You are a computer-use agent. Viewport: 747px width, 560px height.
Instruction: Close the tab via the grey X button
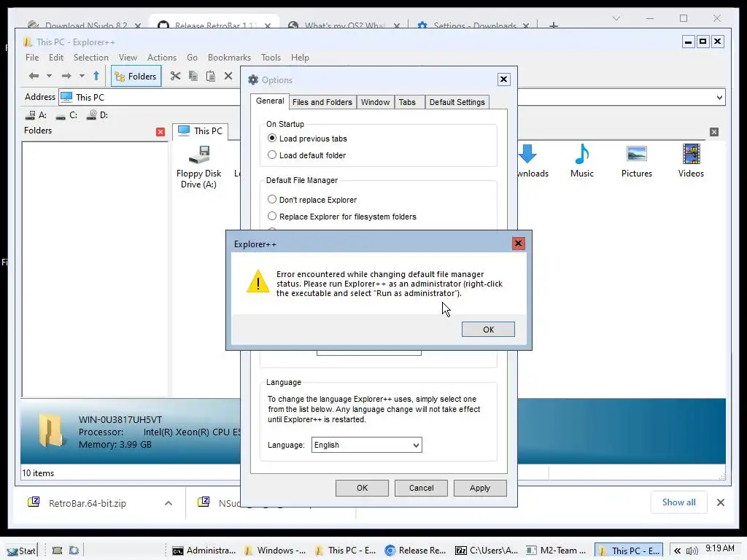click(x=713, y=132)
